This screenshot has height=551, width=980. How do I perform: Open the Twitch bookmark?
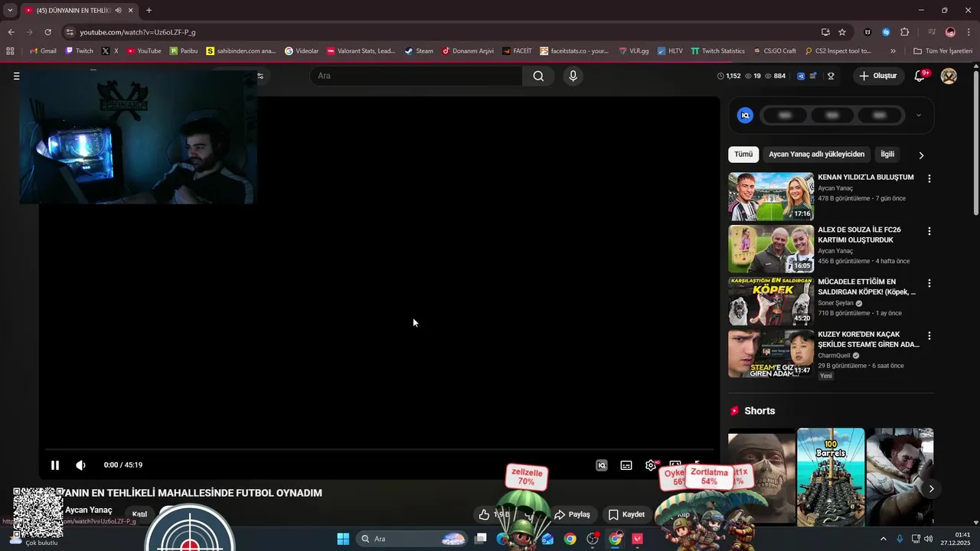click(x=79, y=51)
